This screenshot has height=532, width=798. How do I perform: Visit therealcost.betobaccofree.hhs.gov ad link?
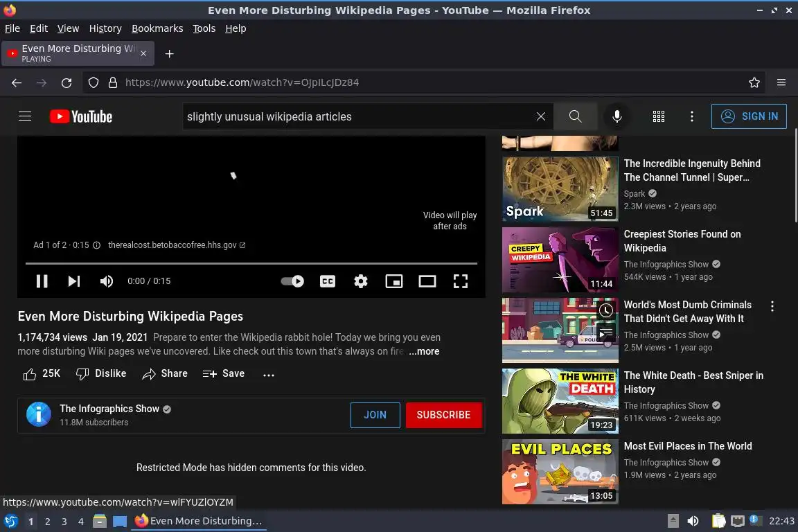(x=177, y=245)
